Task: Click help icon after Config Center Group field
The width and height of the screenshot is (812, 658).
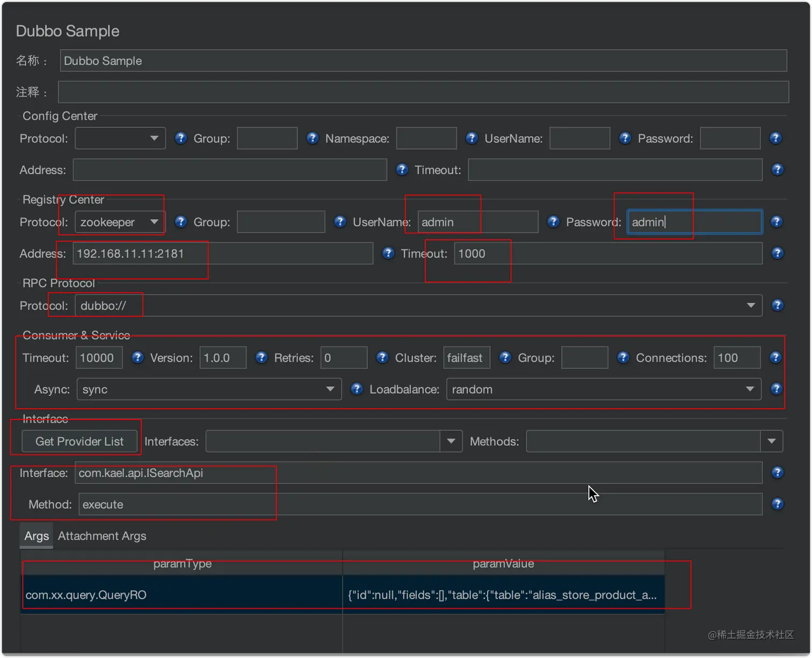Action: 313,138
